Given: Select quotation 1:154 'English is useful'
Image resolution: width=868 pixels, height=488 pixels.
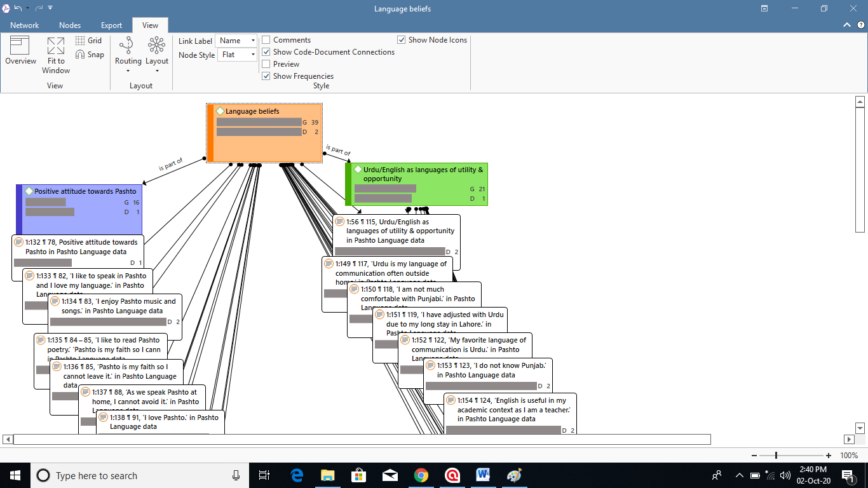Looking at the screenshot, I should pos(510,414).
